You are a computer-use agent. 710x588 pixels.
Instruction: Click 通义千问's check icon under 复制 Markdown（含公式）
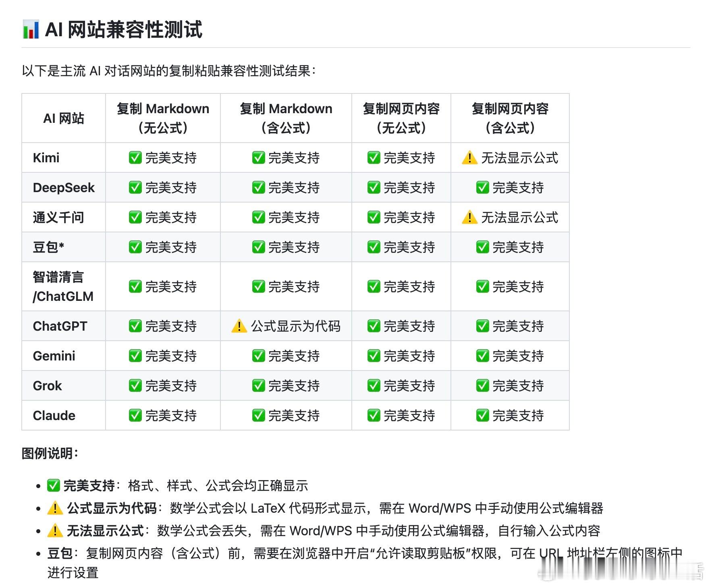tap(258, 217)
